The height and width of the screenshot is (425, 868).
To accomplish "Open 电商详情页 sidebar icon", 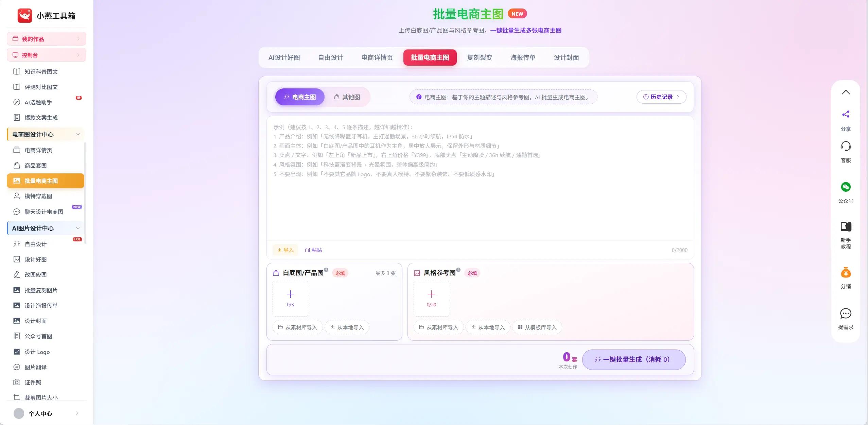I will [x=17, y=150].
